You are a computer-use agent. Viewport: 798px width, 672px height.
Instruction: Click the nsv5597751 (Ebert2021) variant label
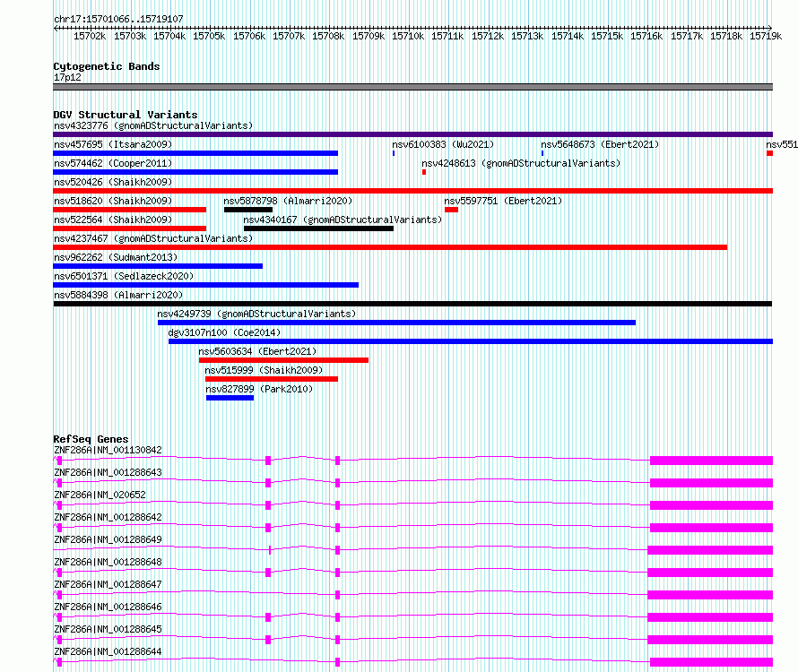pyautogui.click(x=503, y=201)
